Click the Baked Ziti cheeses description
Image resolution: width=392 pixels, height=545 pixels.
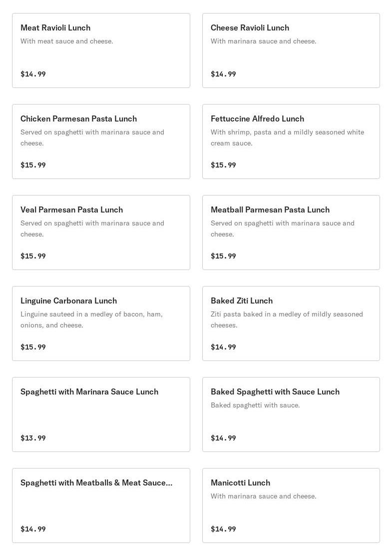click(287, 319)
